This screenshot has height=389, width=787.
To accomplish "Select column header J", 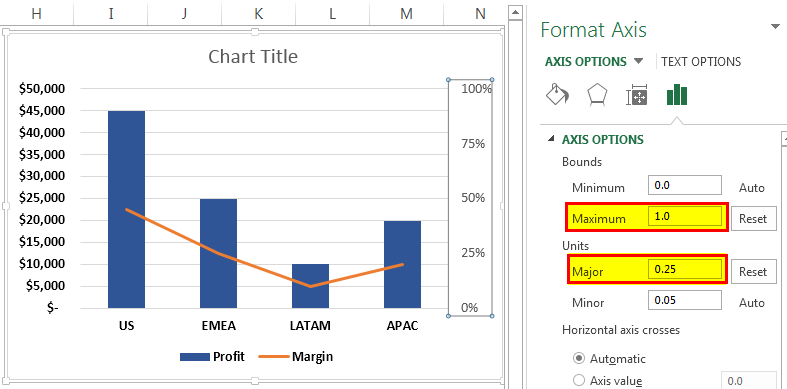I will pyautogui.click(x=184, y=13).
